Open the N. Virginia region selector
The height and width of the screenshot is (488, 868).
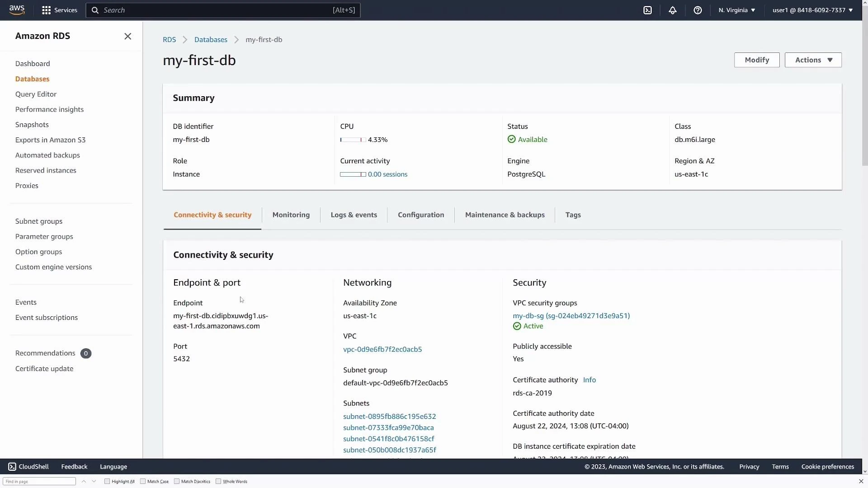coord(736,10)
